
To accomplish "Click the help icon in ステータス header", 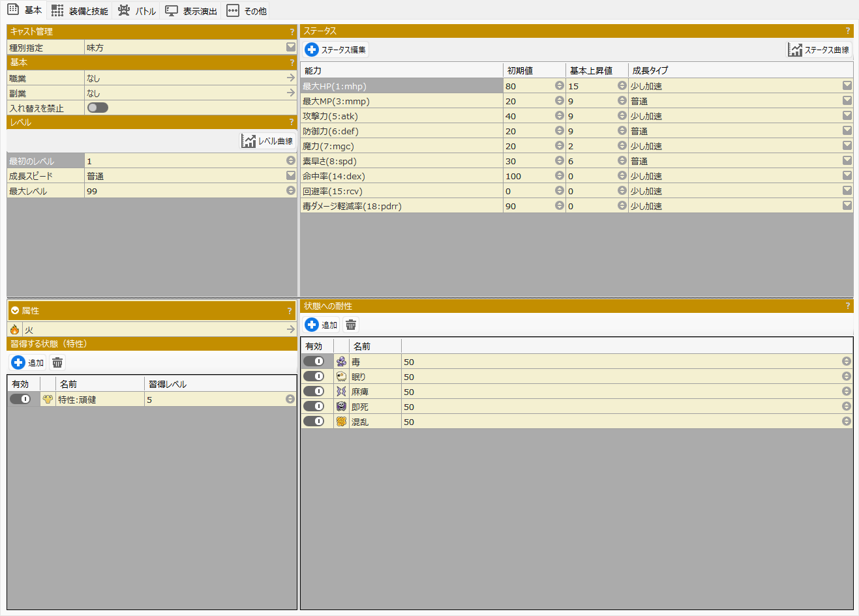I will [x=847, y=31].
